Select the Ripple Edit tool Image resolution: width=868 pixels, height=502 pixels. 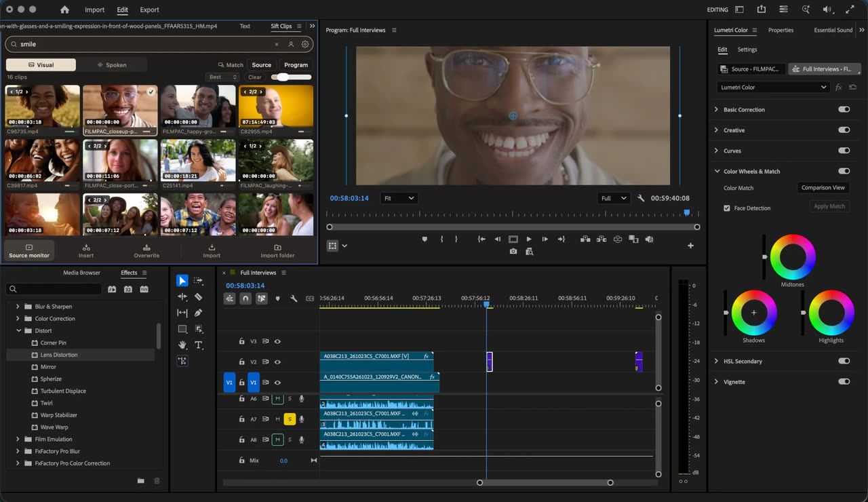[x=182, y=296]
